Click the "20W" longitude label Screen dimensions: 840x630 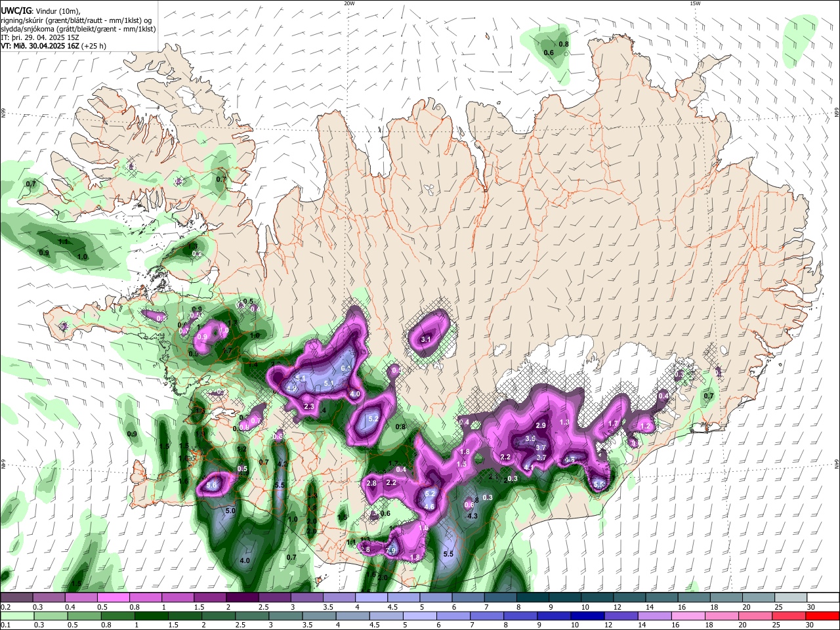(349, 3)
